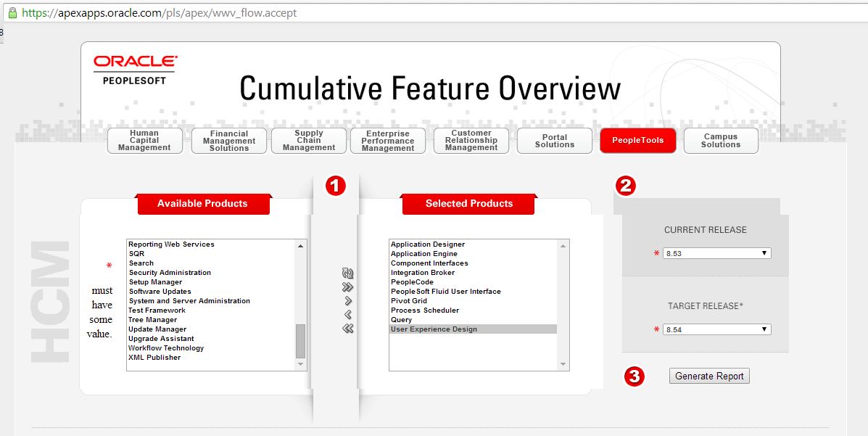Remove all selected products with double left-arrow icon
Image resolution: width=868 pixels, height=436 pixels.
tap(347, 327)
